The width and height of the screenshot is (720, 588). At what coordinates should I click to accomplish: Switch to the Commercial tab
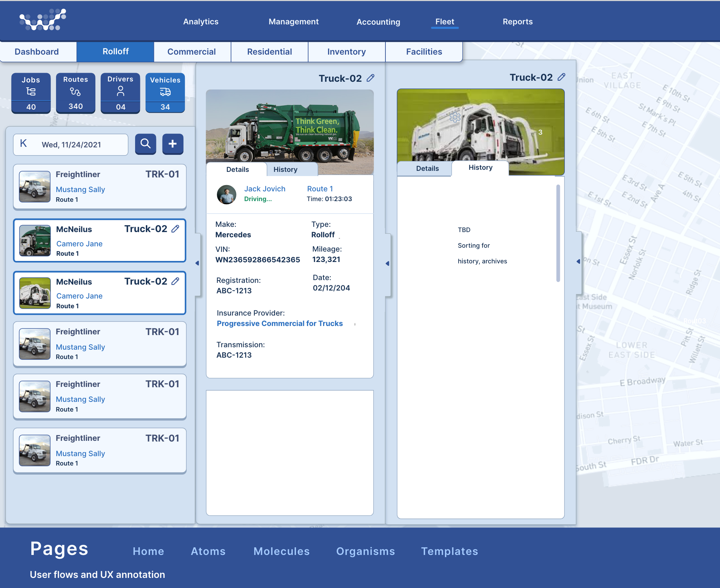pos(191,52)
